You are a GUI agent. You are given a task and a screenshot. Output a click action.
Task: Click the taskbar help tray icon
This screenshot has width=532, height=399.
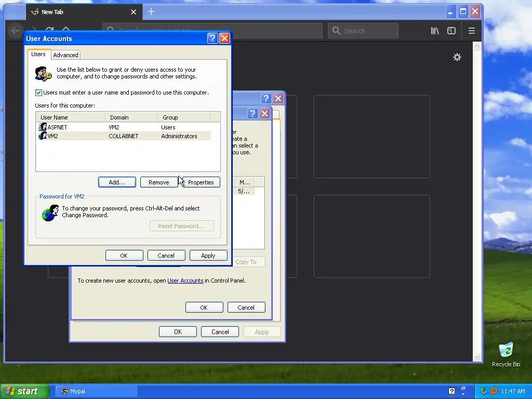451,391
